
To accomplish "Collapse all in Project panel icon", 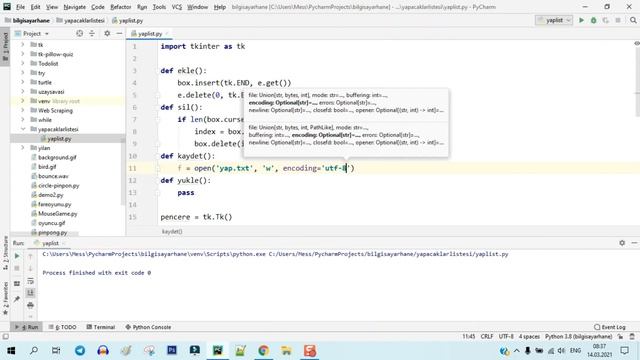I will 92,33.
